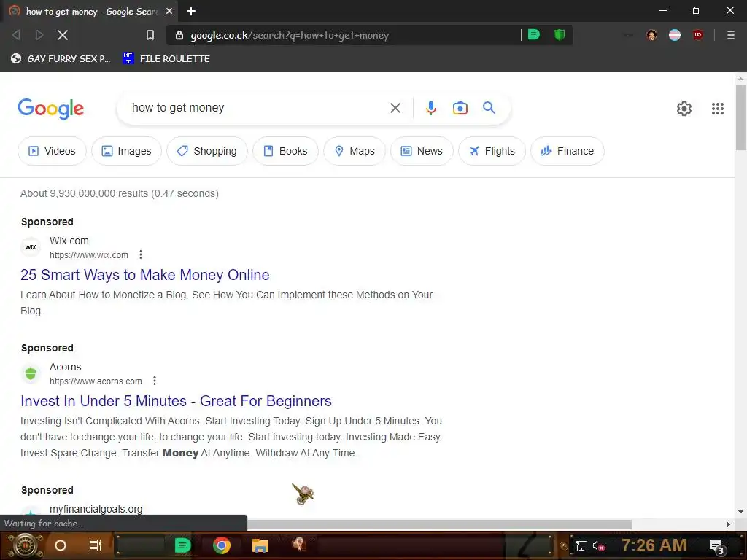The width and height of the screenshot is (747, 560).
Task: Click the 7:26 AM clock
Action: (654, 545)
